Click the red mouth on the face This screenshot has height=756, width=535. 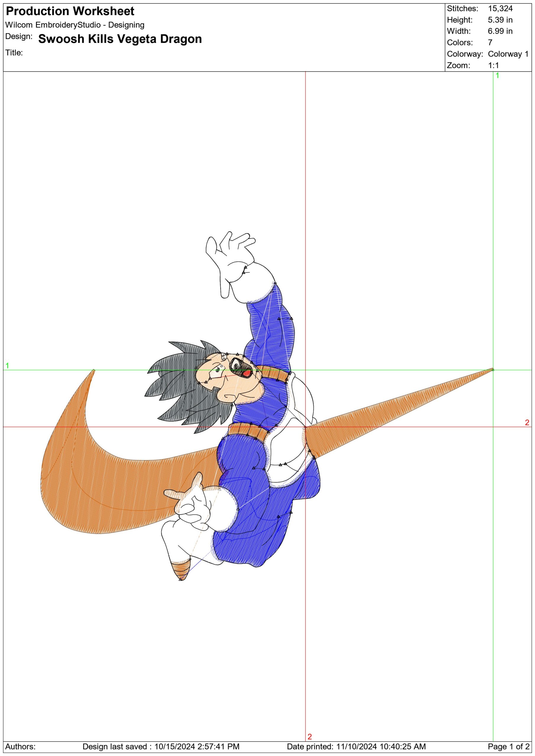click(246, 373)
